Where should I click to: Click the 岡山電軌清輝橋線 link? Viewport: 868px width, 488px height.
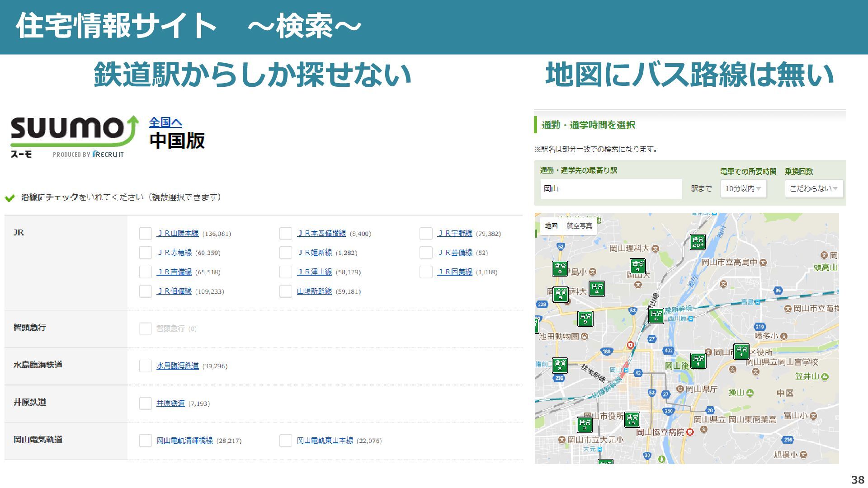184,441
